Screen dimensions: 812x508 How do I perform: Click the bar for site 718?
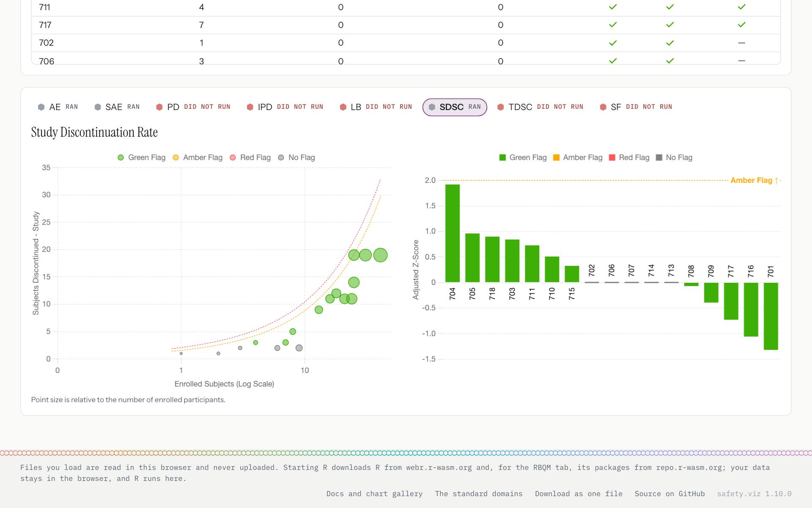point(492,260)
